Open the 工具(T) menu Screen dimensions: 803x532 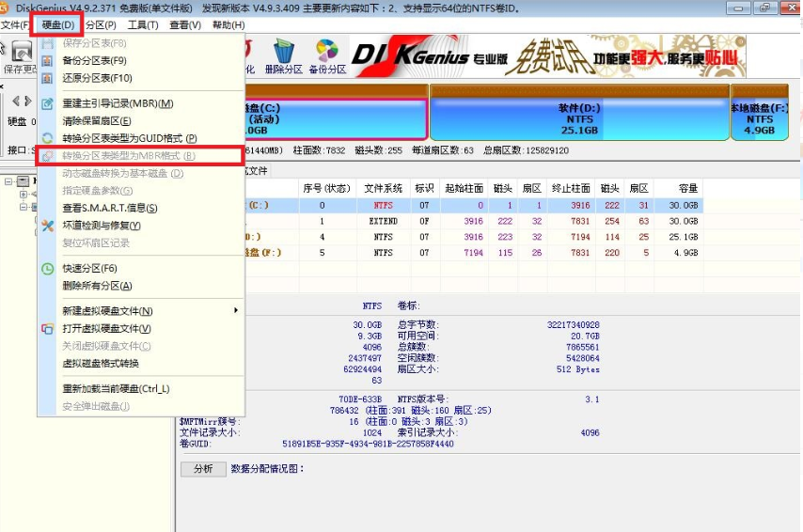point(143,24)
